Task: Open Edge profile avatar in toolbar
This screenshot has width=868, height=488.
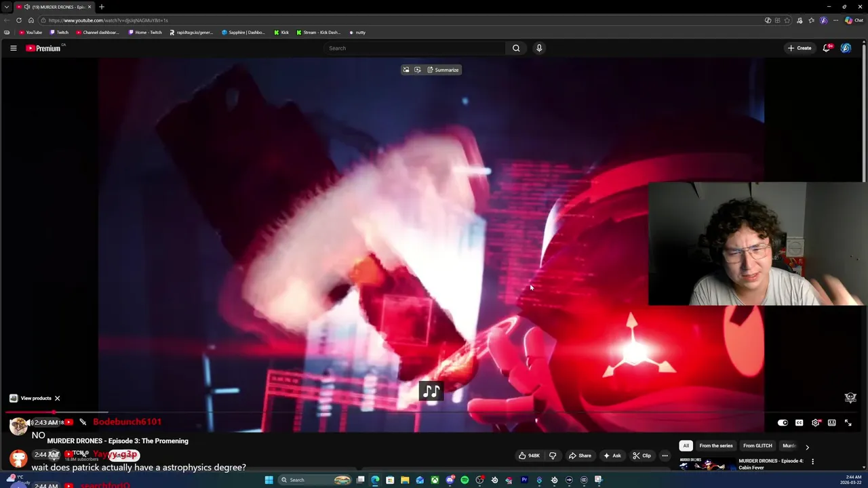Action: 823,20
